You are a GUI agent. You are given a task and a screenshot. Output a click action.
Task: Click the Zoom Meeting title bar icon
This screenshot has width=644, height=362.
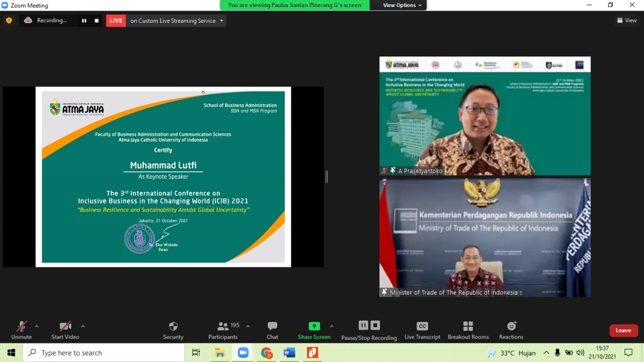(x=5, y=5)
